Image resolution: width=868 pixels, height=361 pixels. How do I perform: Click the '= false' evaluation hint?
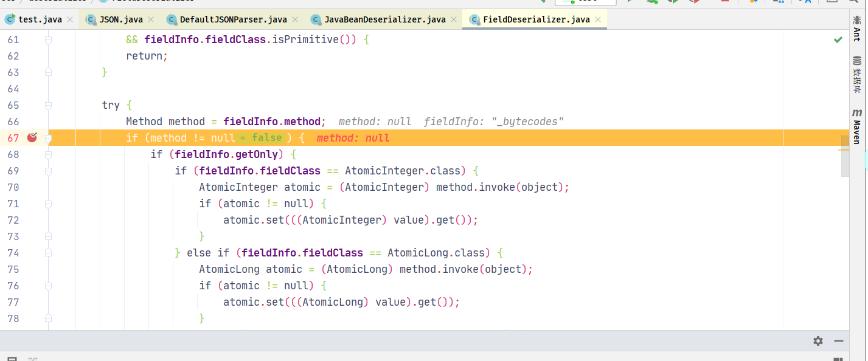(260, 138)
